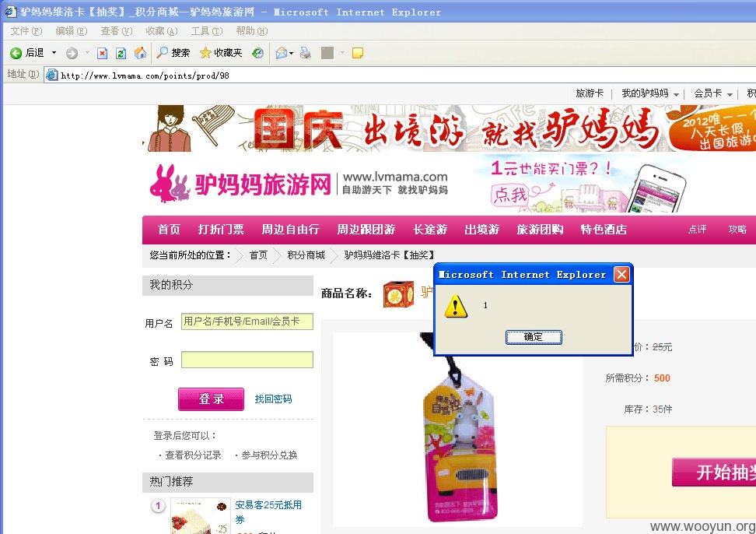Close the alert dialog with red X

[621, 275]
